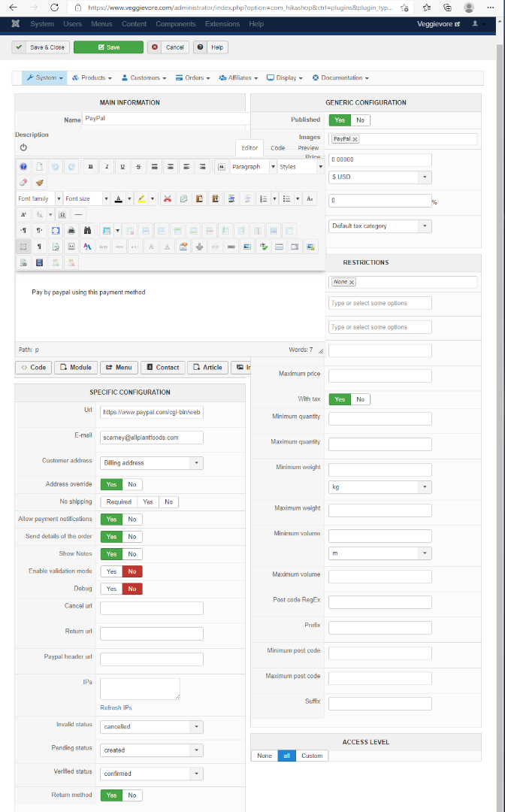Click the paste clipboard icon
The image size is (505, 812).
pyautogui.click(x=199, y=198)
